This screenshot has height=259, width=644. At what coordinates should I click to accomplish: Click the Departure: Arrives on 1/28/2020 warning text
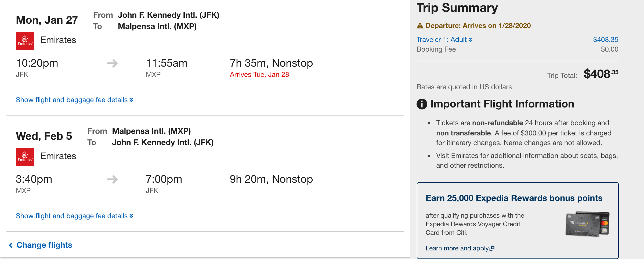tap(478, 26)
